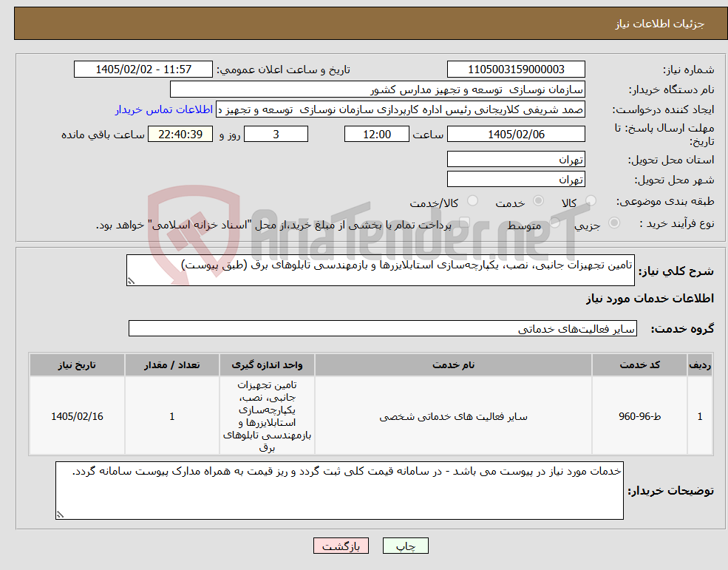
Task: Click the شماره نیاز label
Action: coord(688,70)
